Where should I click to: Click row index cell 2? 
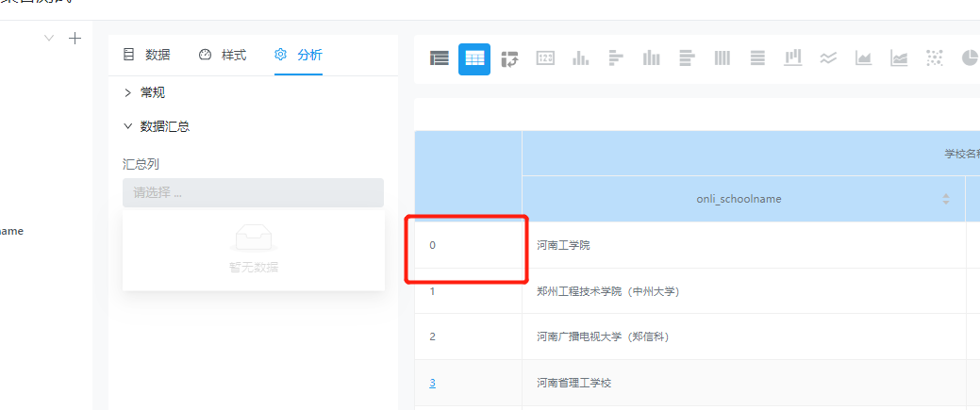point(468,336)
